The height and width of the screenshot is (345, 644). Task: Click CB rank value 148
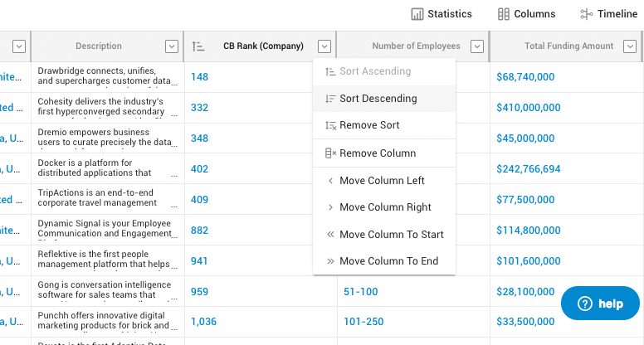[200, 76]
